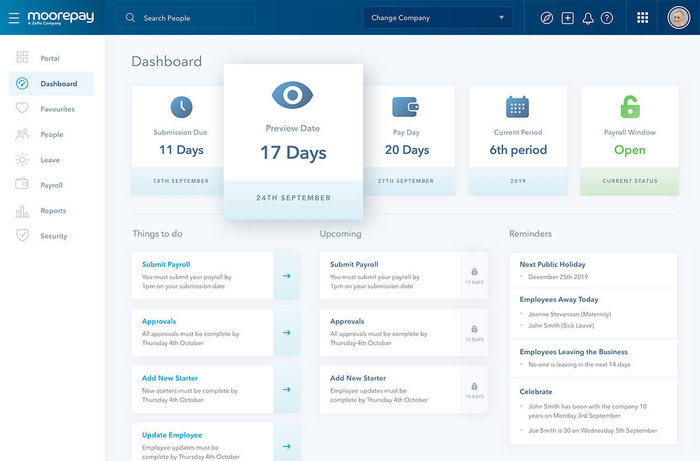The width and height of the screenshot is (700, 461).
Task: Go to Leave in the sidebar
Action: click(x=50, y=160)
